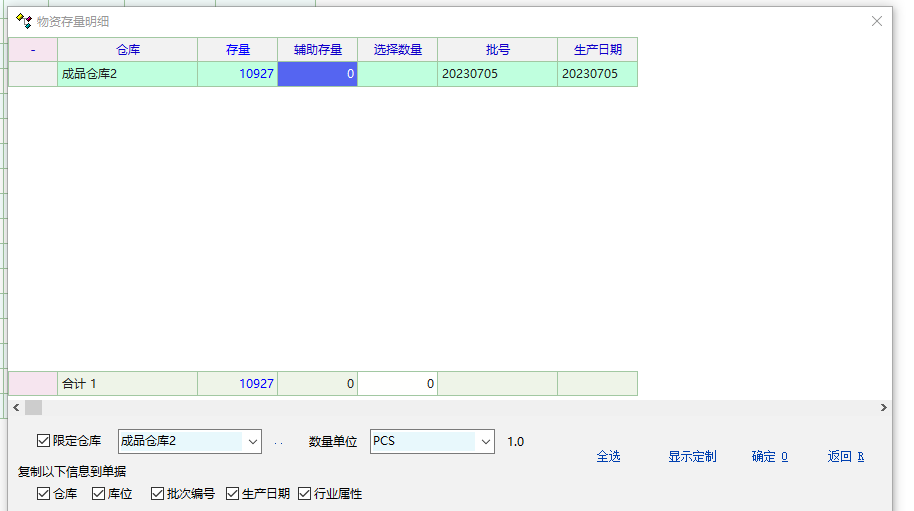Click the scroll right arrow
This screenshot has width=914, height=511.
[883, 408]
